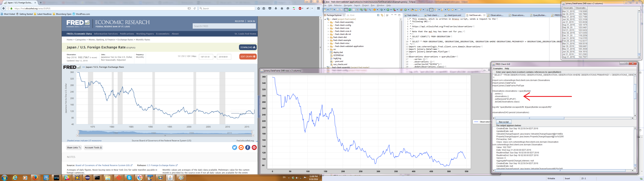Viewport: 644px width, 181px height.
Task: Switch to client/pom.xml editor tab
Action: point(454,15)
